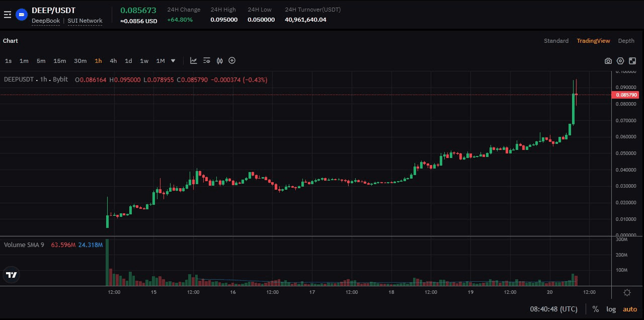Image resolution: width=644 pixels, height=320 pixels.
Task: Click the -0.000374 (-0.43%) change readout
Action: click(238, 79)
